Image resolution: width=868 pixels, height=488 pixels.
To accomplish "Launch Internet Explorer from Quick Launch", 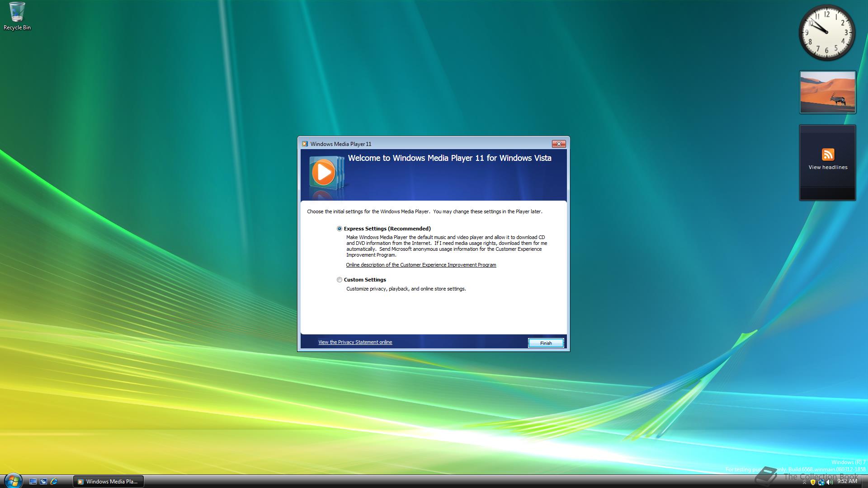I will 54,482.
